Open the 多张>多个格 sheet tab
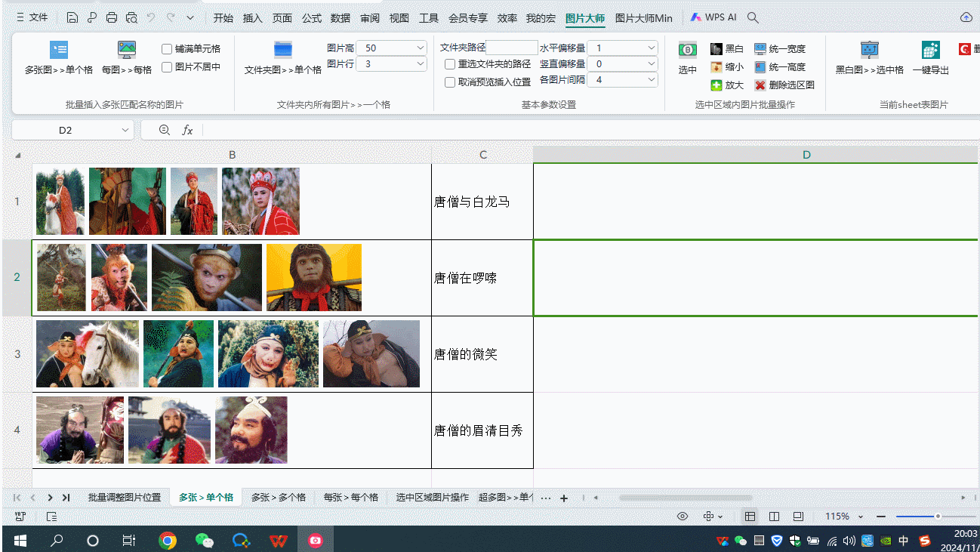 pyautogui.click(x=279, y=498)
